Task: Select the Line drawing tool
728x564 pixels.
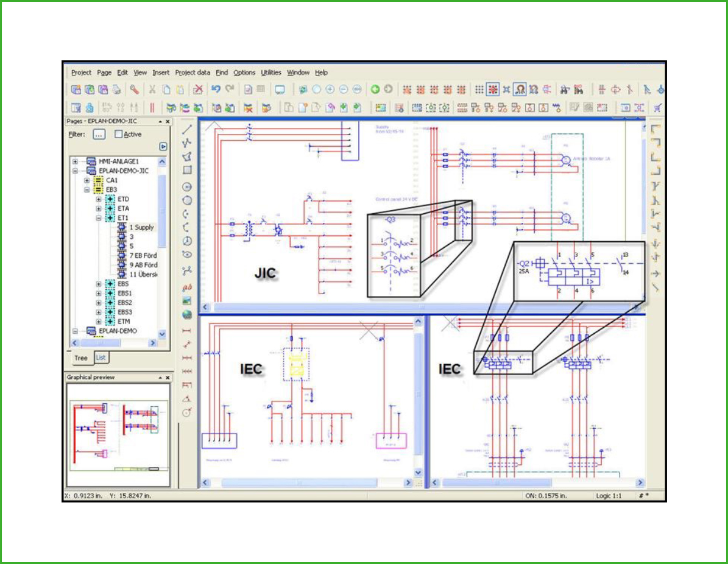Action: [188, 129]
